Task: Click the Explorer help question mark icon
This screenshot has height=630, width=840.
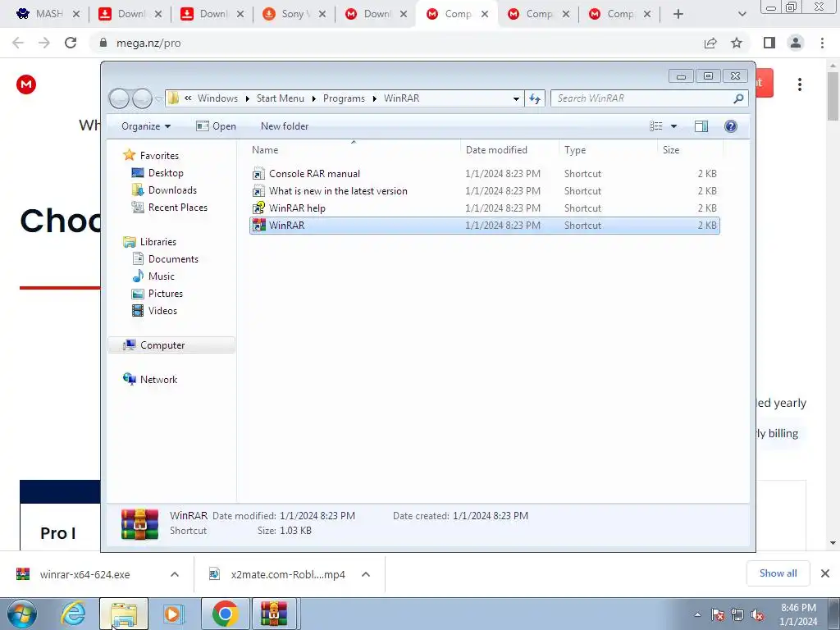Action: (x=730, y=126)
